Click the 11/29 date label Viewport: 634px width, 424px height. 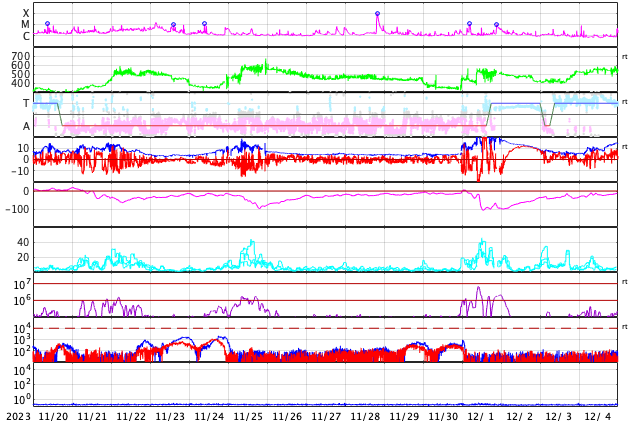tap(404, 416)
